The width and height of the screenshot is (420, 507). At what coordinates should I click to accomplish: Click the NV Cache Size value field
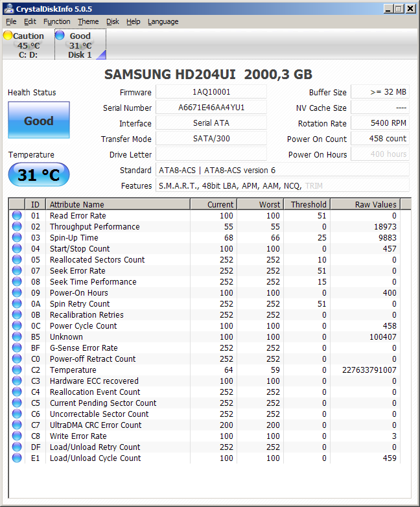(380, 108)
